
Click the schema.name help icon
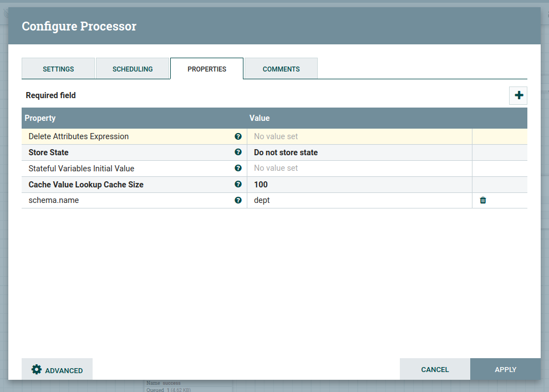click(238, 200)
